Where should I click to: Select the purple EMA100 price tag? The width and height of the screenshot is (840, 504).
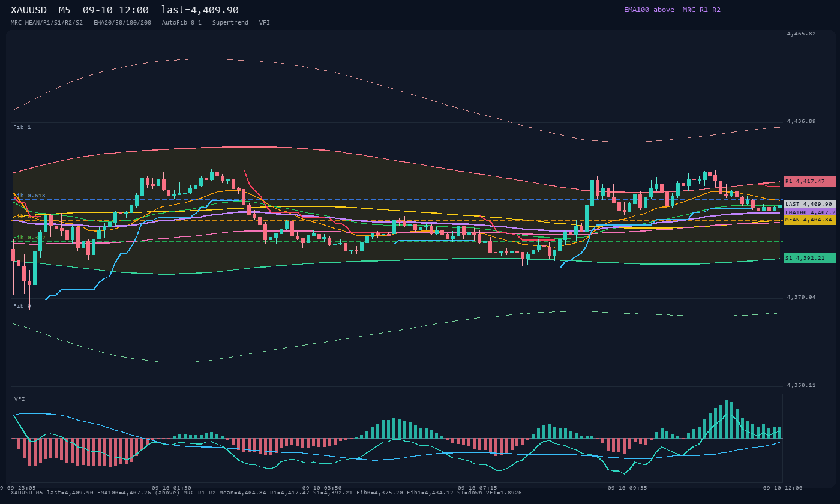(809, 212)
